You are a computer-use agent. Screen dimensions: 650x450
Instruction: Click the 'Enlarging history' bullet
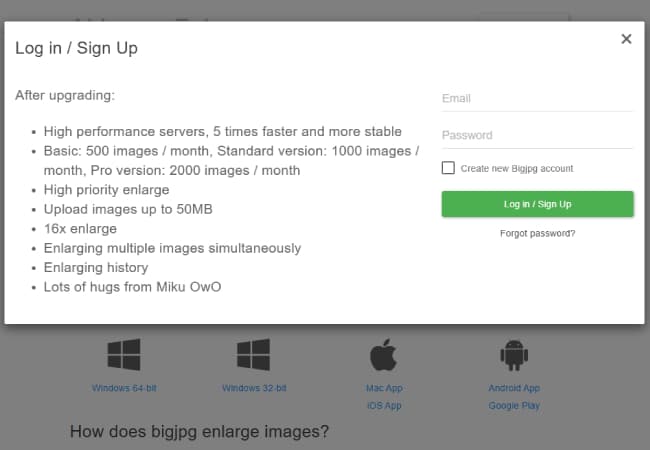click(x=96, y=268)
